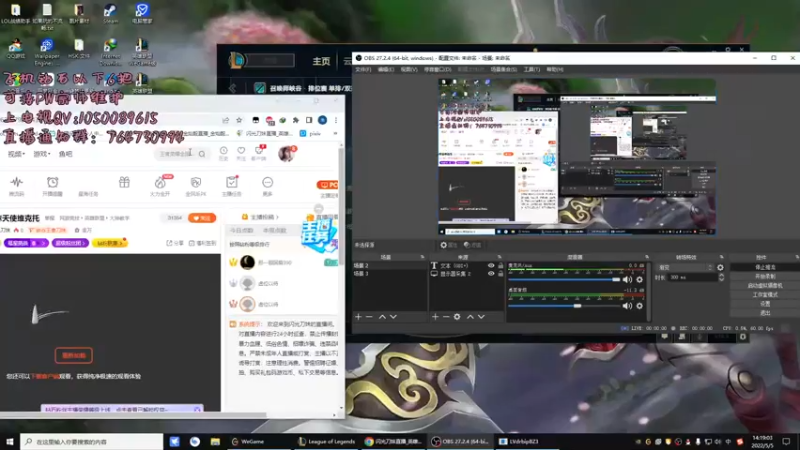Viewport: 800px width, 450px height.
Task: Open viewing history clock icon in browser page
Action: tap(223, 153)
